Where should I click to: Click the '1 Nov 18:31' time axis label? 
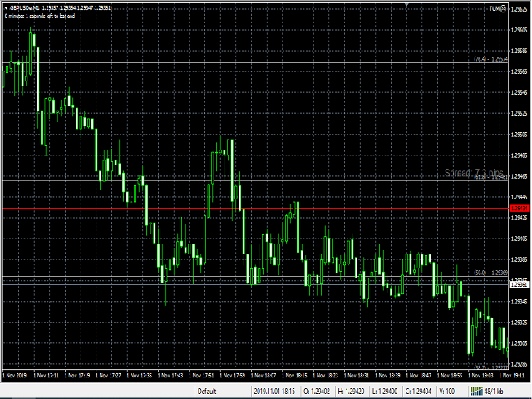coord(357,376)
